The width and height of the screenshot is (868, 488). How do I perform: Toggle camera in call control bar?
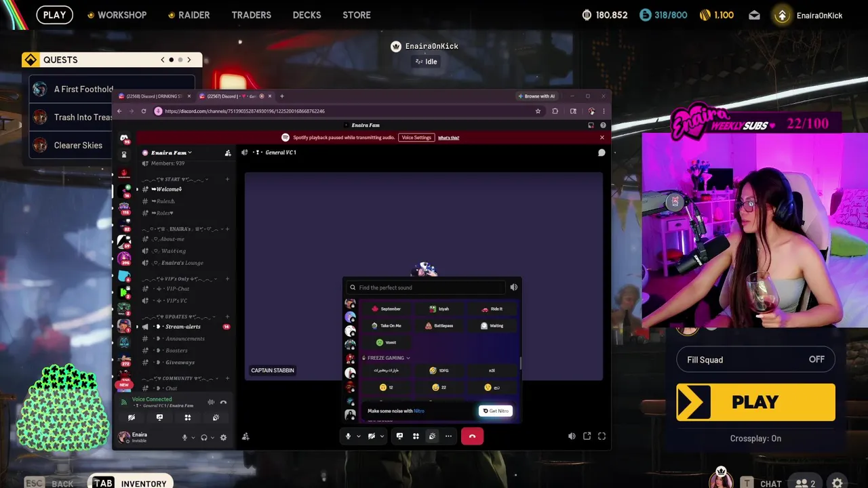click(x=372, y=436)
